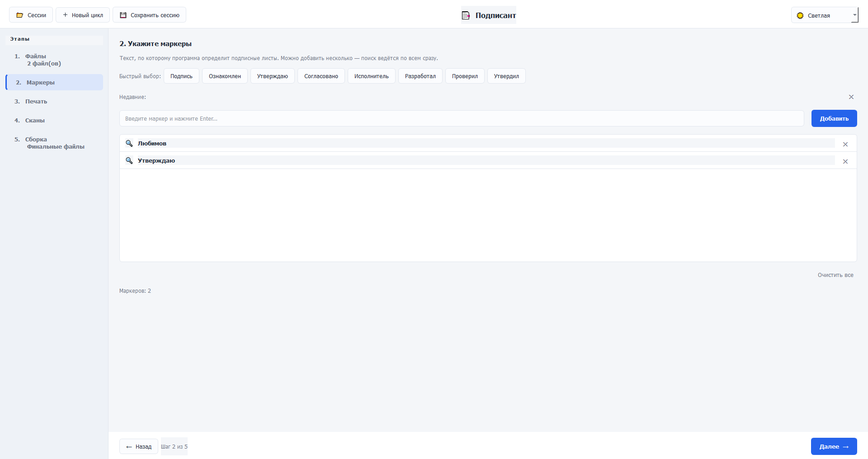
Task: Add the Подпись quick marker
Action: click(x=181, y=76)
